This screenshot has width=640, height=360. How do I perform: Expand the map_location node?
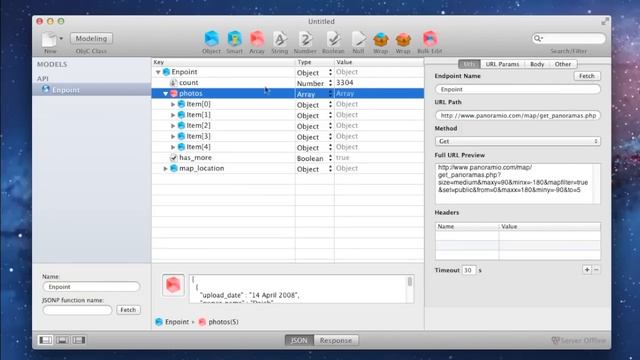click(x=165, y=168)
